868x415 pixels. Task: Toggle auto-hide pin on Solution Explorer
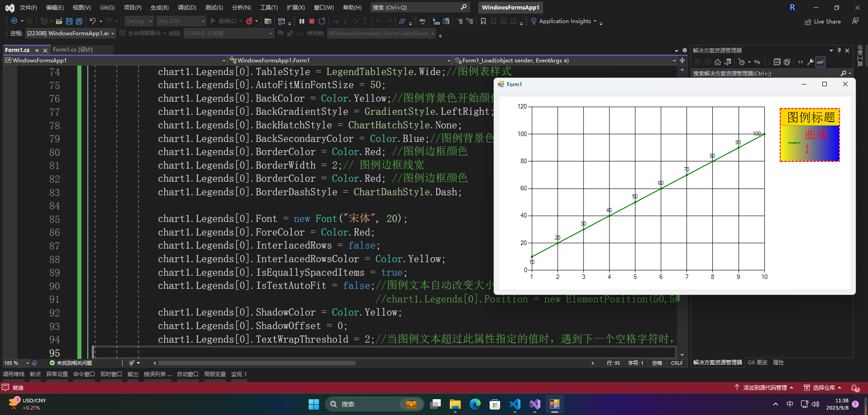(x=839, y=50)
